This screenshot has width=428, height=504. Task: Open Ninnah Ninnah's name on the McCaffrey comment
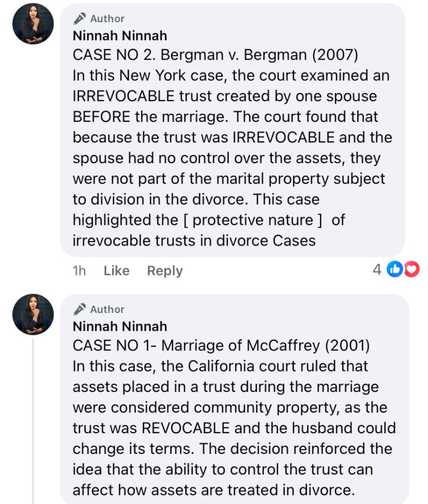click(x=120, y=326)
